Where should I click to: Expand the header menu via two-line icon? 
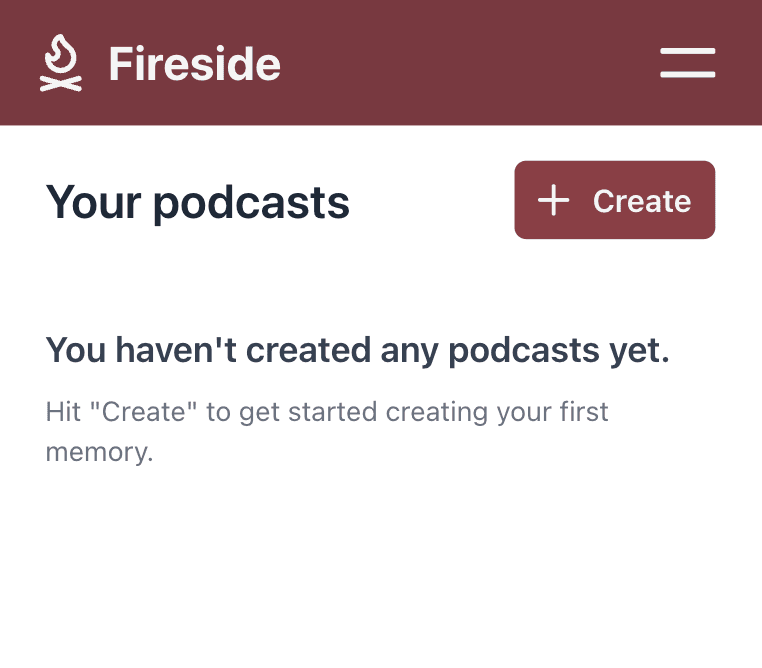tap(688, 63)
